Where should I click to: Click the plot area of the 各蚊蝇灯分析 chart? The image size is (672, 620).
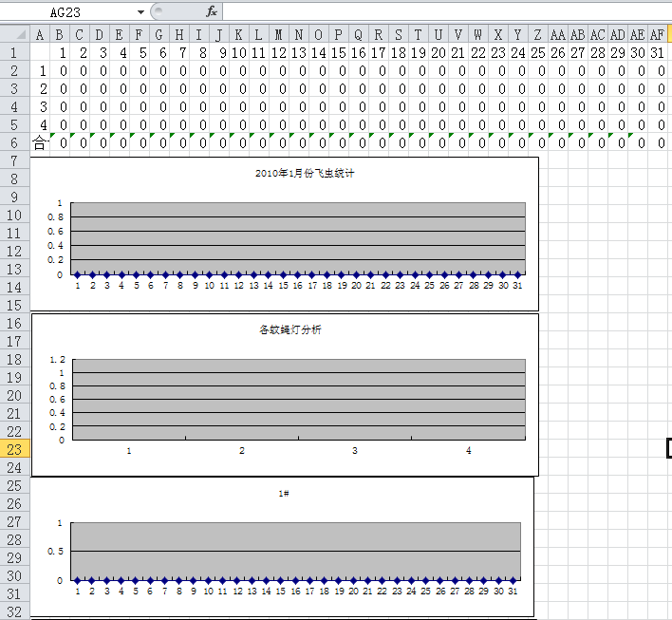(298, 399)
